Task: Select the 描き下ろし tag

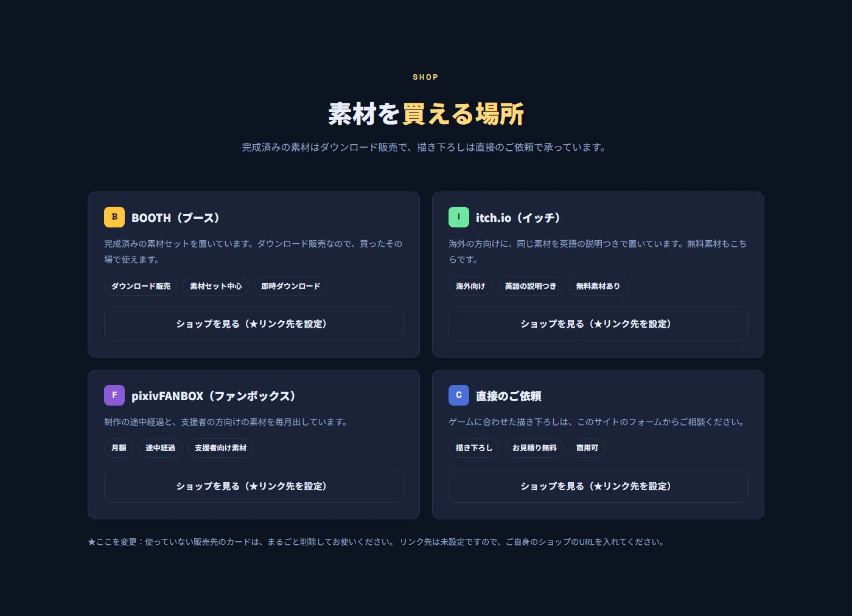Action: [474, 448]
